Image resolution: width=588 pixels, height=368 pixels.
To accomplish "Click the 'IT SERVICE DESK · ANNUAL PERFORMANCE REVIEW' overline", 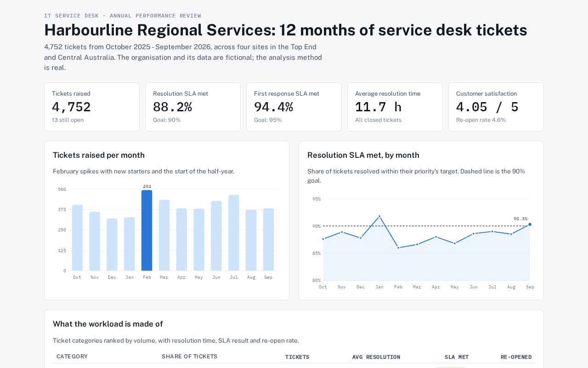I will tap(123, 16).
